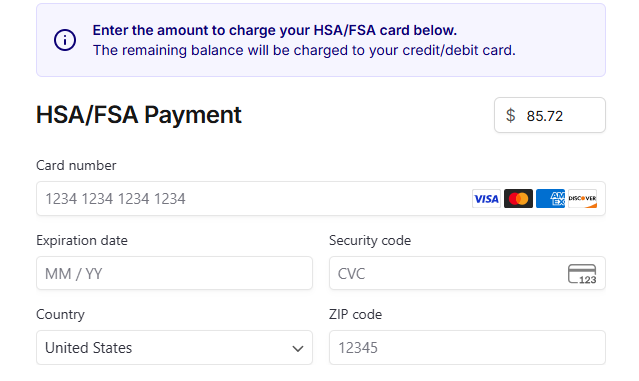
Task: Focus the ZIP code field with placeholder 12345
Action: 467,348
